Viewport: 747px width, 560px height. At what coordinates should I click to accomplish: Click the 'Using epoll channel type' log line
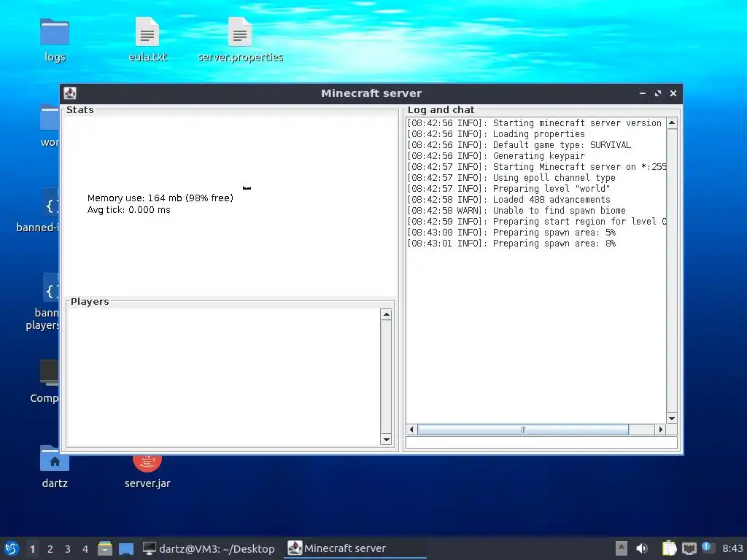click(x=511, y=178)
